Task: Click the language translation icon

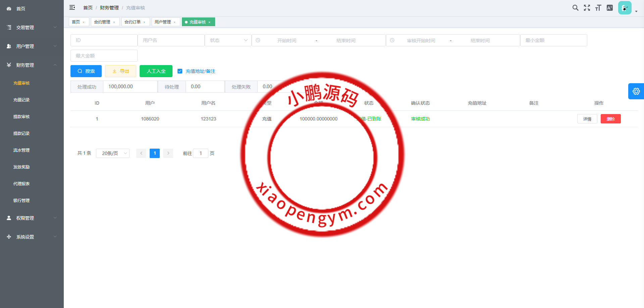Action: tap(610, 8)
